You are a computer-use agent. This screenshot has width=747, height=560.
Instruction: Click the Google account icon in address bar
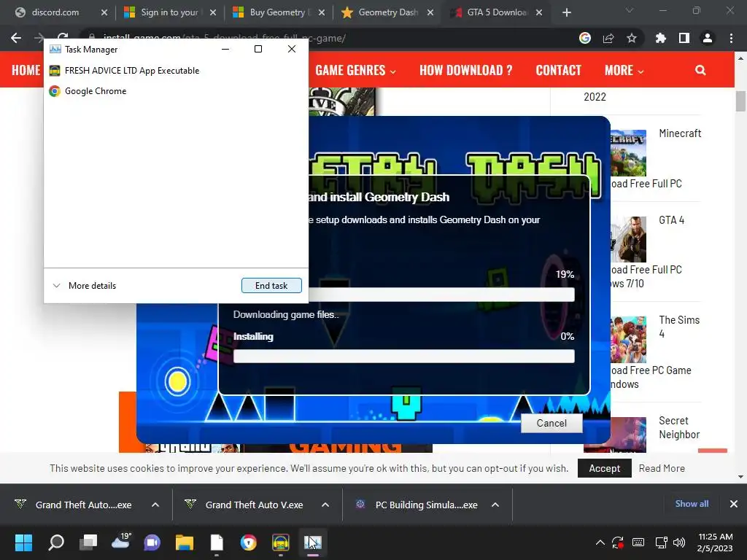pos(585,38)
